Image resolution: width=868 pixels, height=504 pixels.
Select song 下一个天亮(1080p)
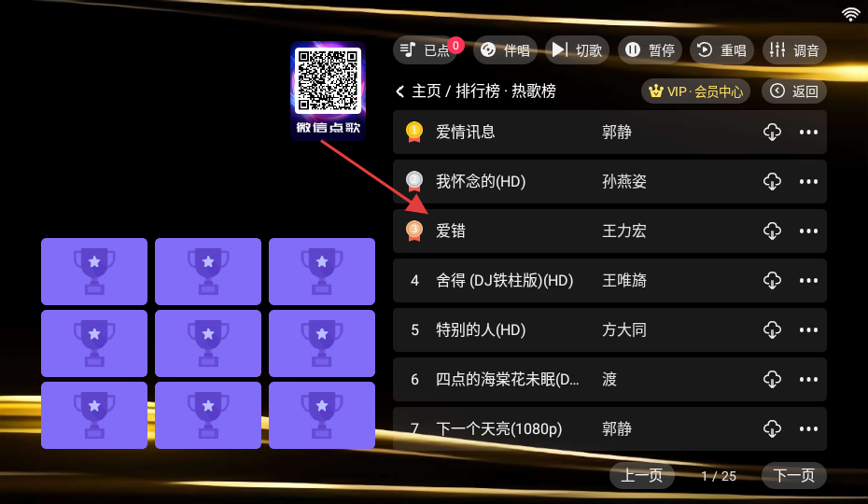tap(609, 428)
